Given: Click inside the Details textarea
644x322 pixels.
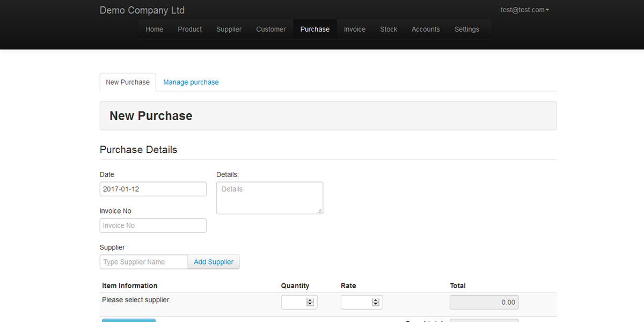Looking at the screenshot, I should [268, 196].
